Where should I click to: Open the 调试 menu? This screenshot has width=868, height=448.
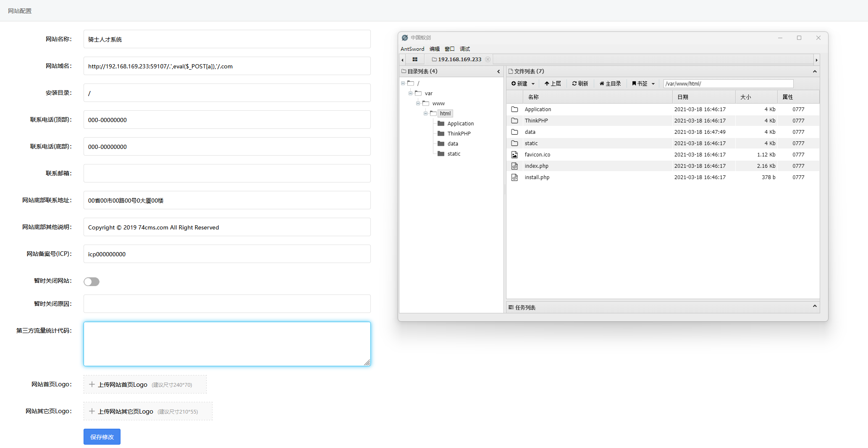(x=465, y=49)
